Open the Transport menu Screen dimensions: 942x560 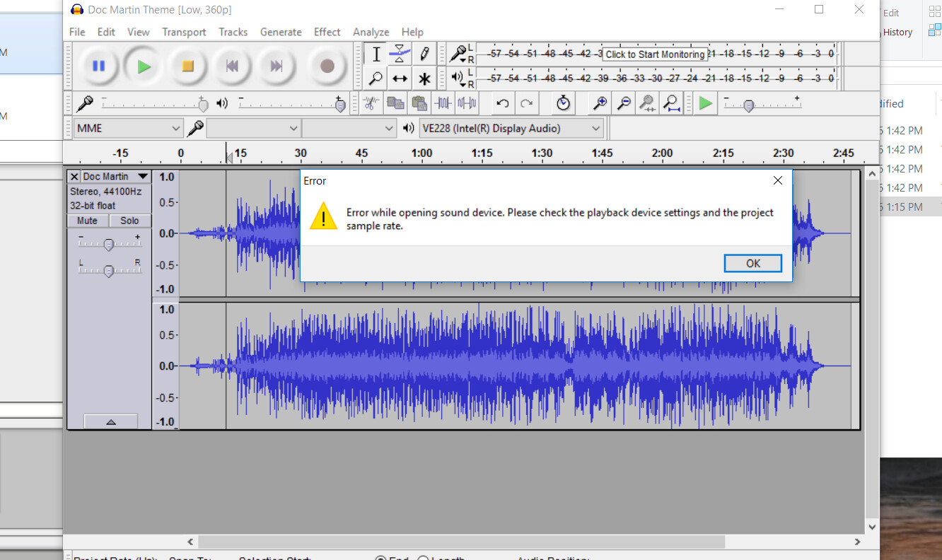coord(184,32)
